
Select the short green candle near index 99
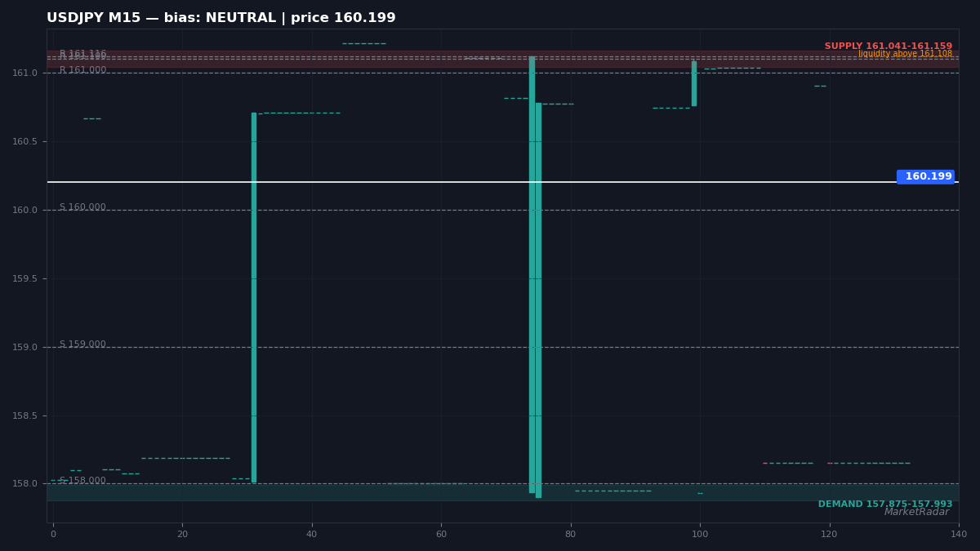pyautogui.click(x=694, y=83)
